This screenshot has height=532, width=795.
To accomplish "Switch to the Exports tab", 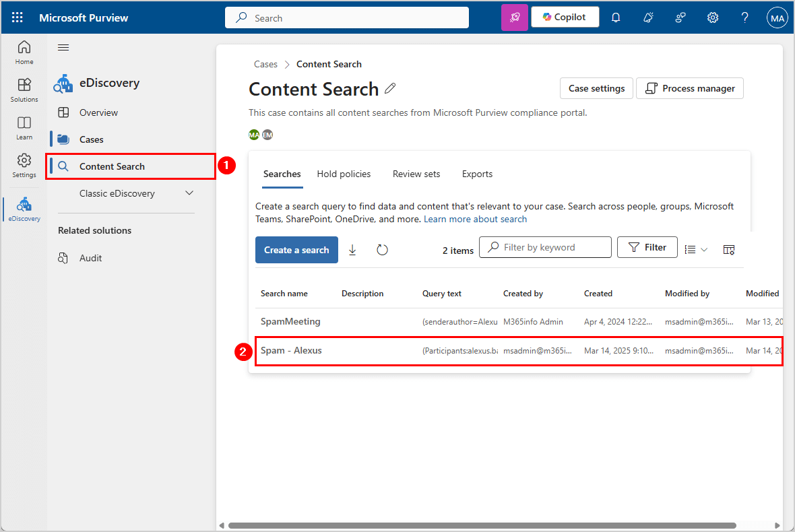I will click(x=477, y=174).
